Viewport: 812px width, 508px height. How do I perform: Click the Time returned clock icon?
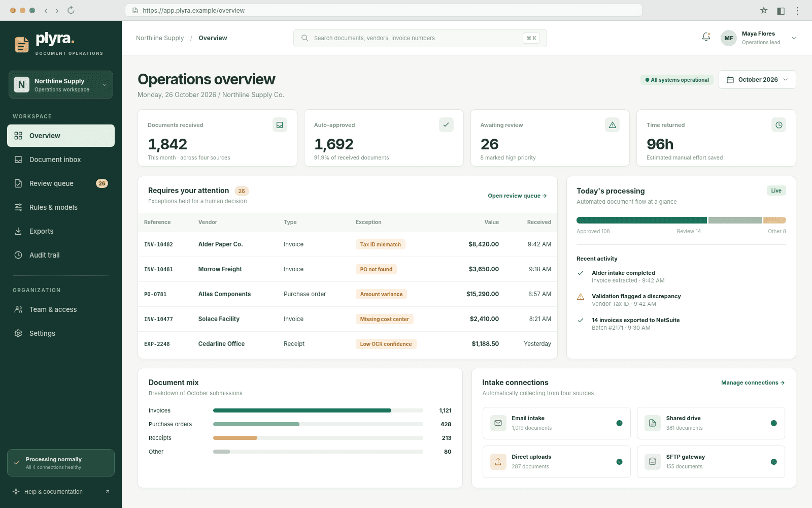(779, 125)
